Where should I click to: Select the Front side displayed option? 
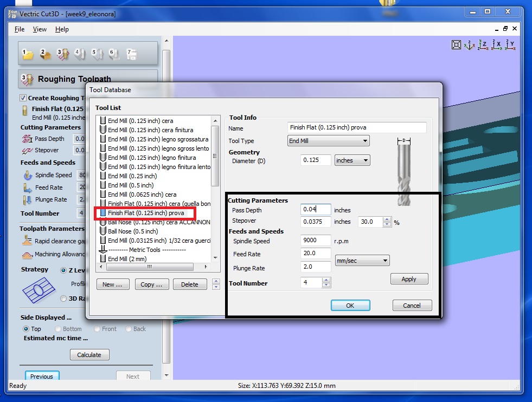97,329
